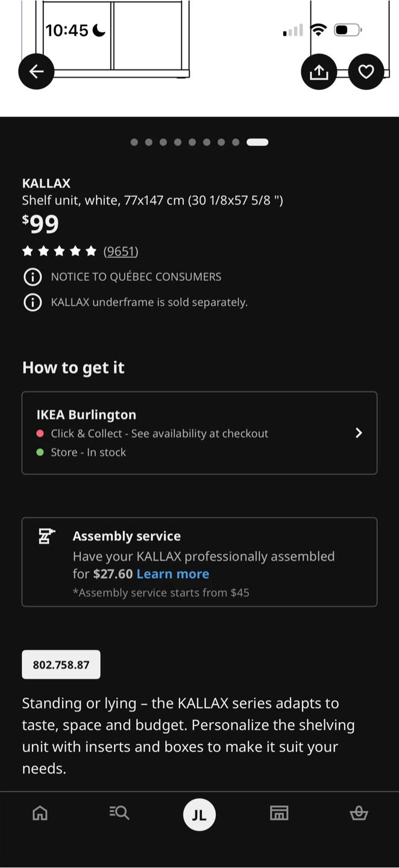This screenshot has width=399, height=868.
Task: Open the search menu icon
Action: (x=119, y=814)
